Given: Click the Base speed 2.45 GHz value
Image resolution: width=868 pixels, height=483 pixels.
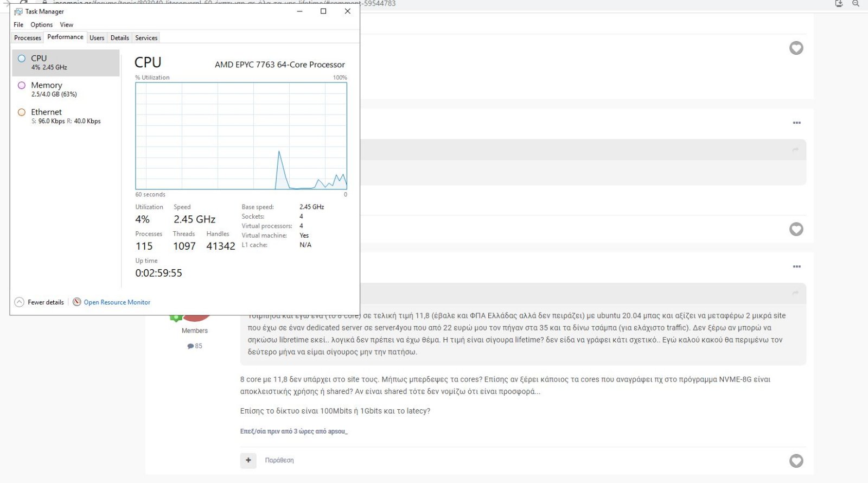Looking at the screenshot, I should (x=312, y=207).
